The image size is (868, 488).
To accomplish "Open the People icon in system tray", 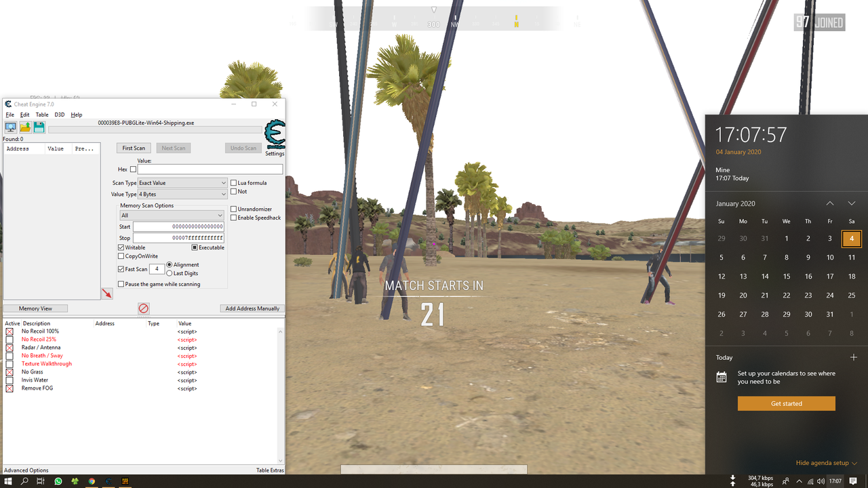I will (785, 481).
